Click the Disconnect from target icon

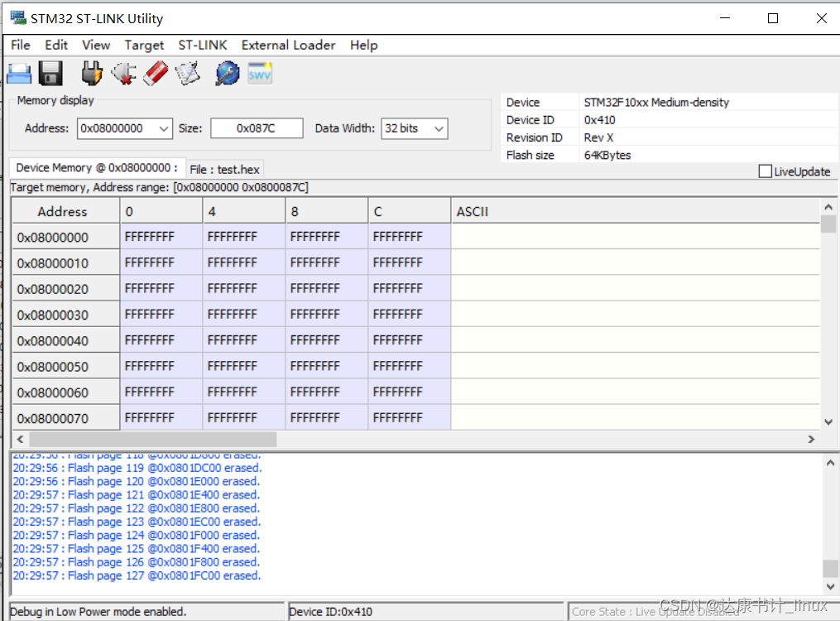click(x=124, y=74)
